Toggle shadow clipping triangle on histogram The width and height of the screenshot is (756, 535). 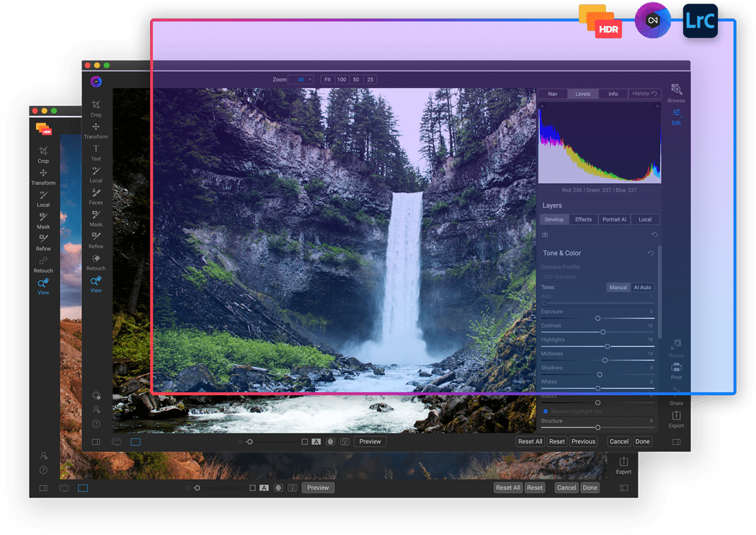tap(542, 106)
